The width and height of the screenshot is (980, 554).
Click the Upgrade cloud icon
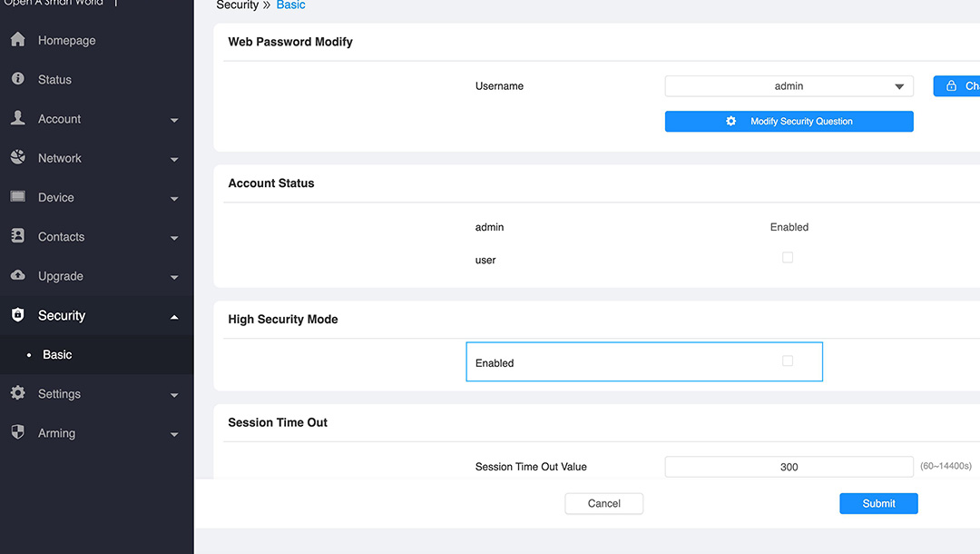pyautogui.click(x=17, y=275)
